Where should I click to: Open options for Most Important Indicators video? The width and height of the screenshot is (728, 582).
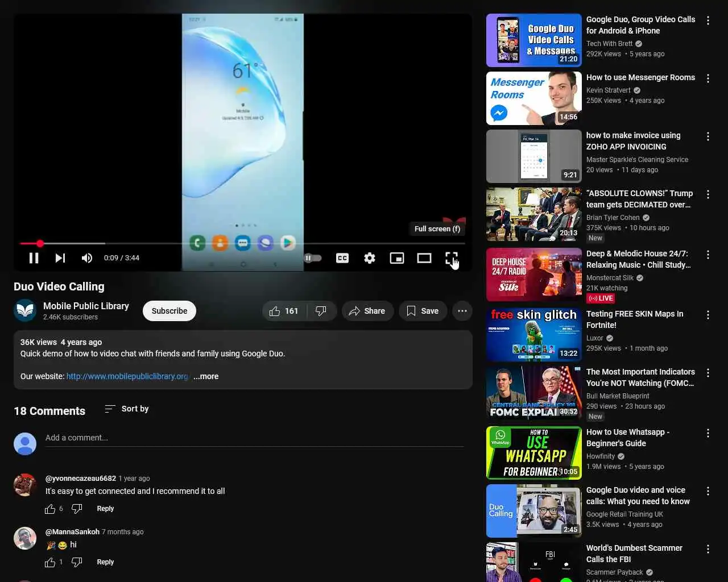[x=708, y=373]
